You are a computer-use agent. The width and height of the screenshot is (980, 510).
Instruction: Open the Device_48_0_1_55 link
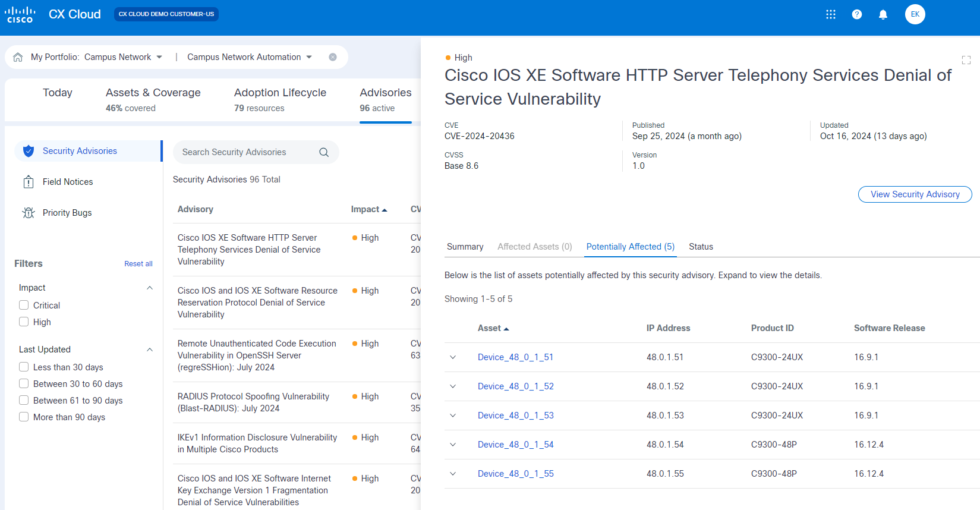click(516, 474)
